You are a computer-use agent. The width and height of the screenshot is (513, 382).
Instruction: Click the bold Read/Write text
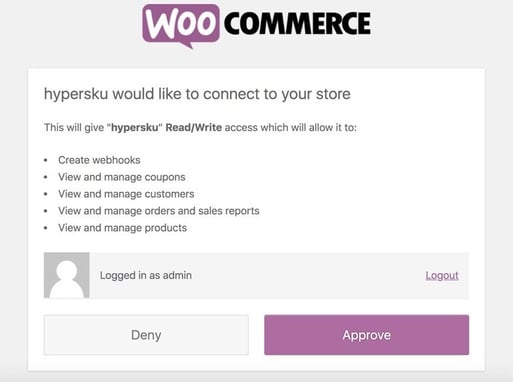pos(194,127)
